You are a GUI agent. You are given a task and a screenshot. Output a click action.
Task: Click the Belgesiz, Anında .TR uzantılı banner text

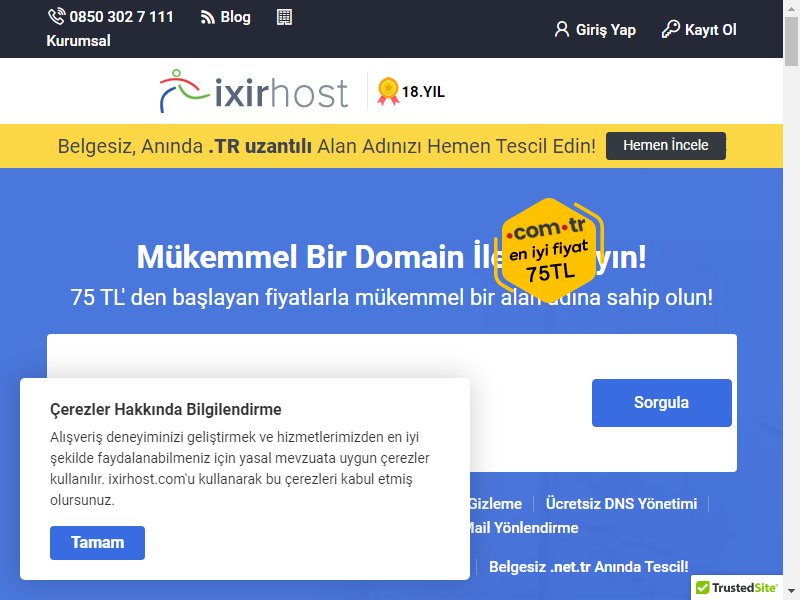pyautogui.click(x=327, y=146)
